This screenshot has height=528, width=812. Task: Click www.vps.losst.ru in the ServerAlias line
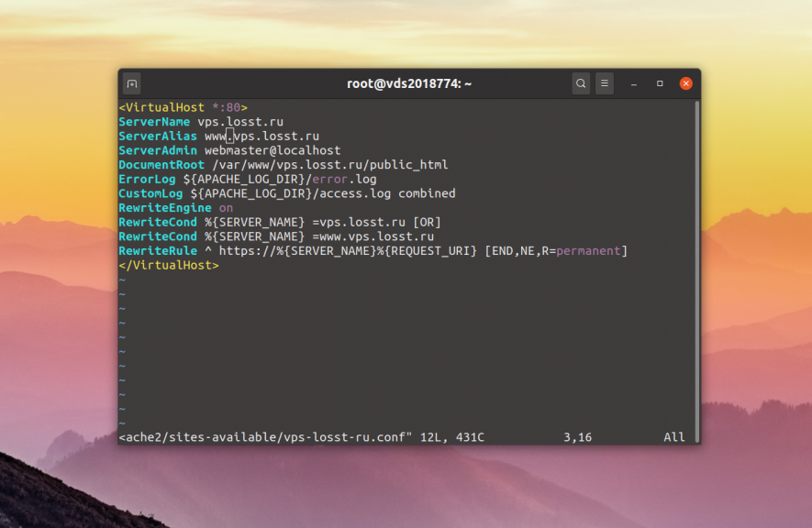point(261,137)
